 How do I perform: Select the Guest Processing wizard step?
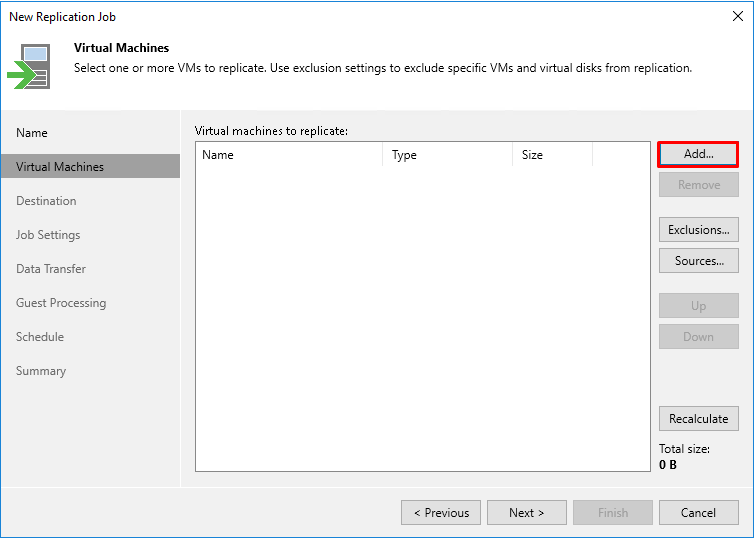point(91,303)
